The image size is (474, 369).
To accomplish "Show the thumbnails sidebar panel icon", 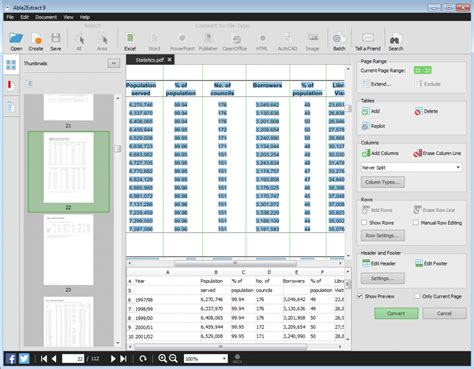I will (x=11, y=65).
